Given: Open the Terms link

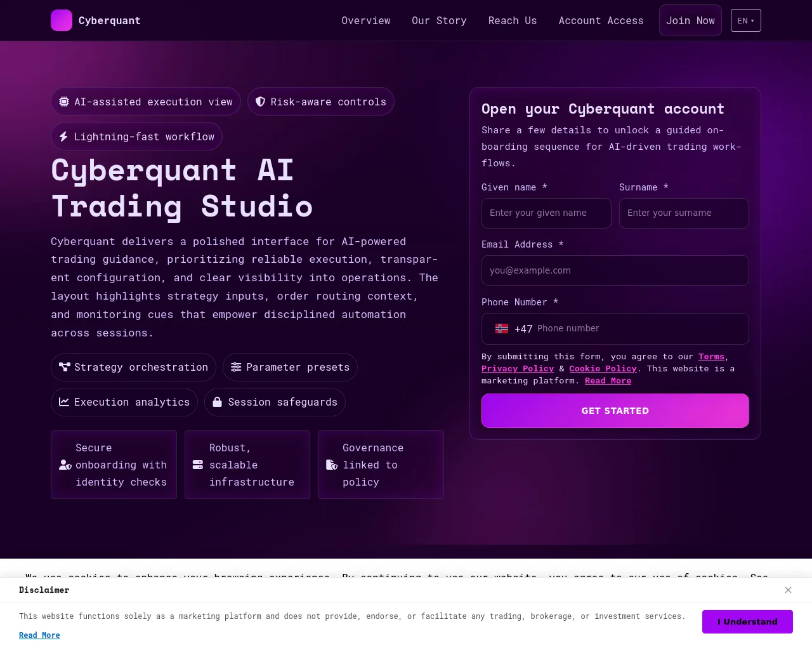Looking at the screenshot, I should pos(711,357).
